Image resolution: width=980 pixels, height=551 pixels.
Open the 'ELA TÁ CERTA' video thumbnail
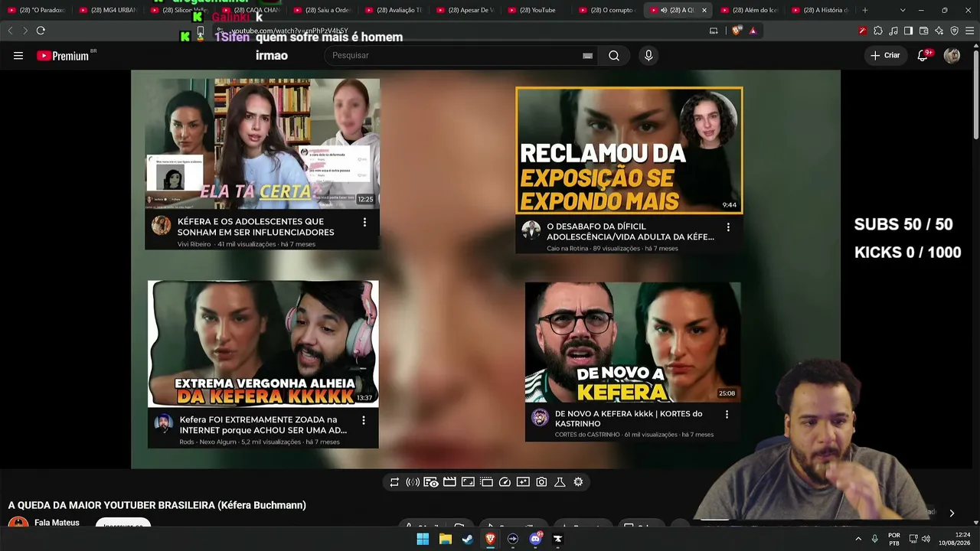tap(263, 143)
